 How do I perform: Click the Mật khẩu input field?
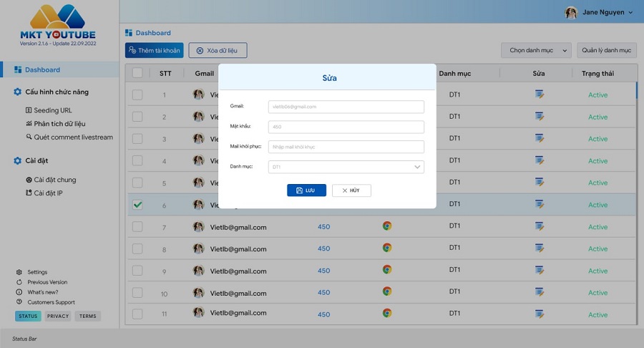[x=346, y=127]
